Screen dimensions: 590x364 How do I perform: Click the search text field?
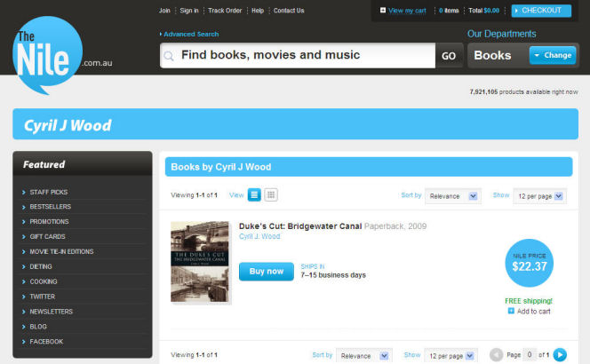(x=302, y=56)
